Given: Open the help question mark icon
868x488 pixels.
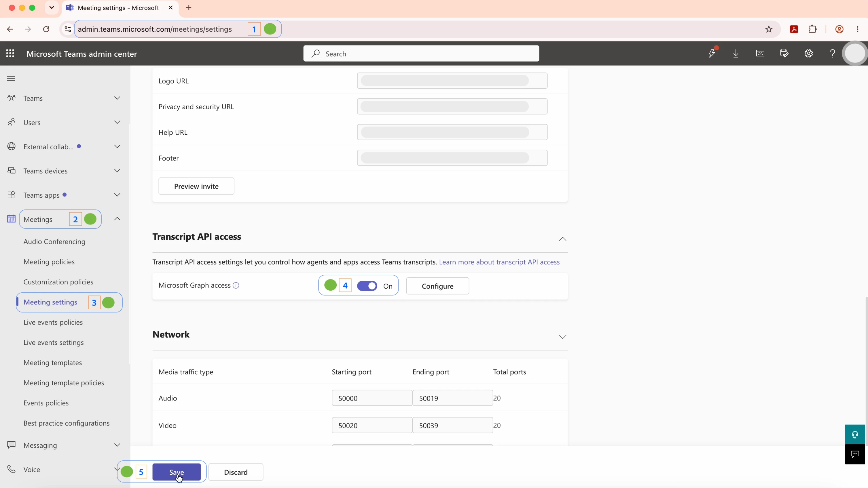Looking at the screenshot, I should [833, 54].
